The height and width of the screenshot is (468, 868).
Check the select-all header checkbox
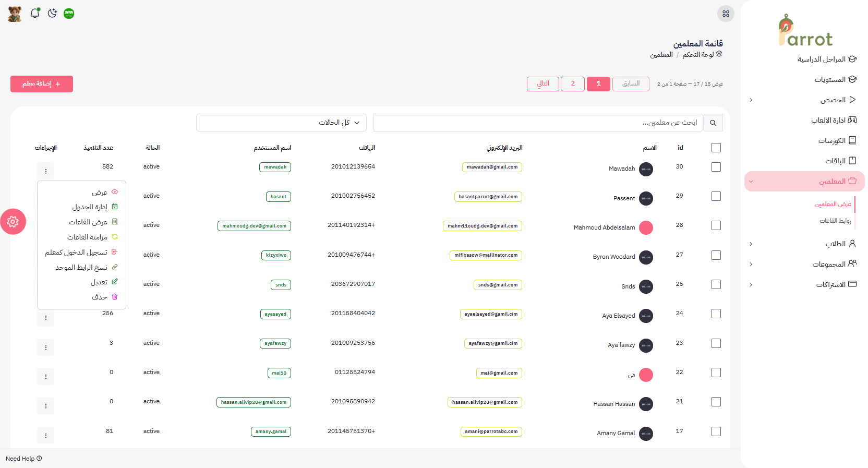716,148
